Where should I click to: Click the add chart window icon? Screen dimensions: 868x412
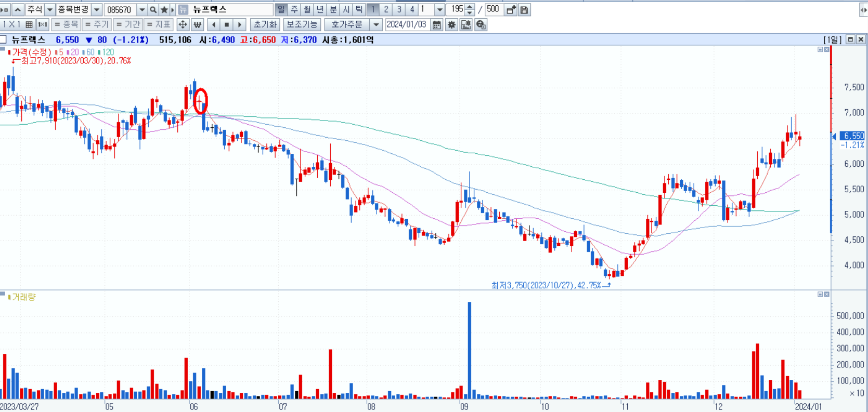pos(511,9)
